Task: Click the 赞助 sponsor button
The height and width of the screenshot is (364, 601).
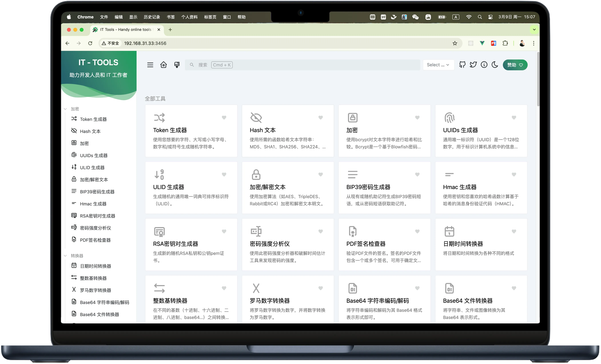Action: pos(515,65)
